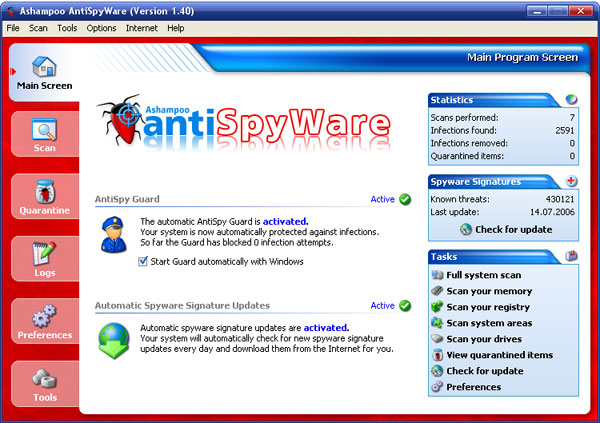Open the Tools menu in menu bar

[x=67, y=28]
